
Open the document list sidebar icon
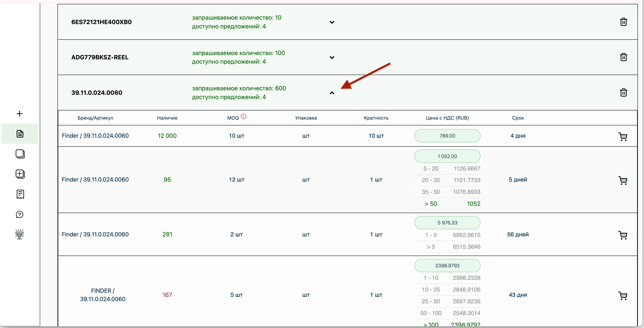click(x=20, y=134)
